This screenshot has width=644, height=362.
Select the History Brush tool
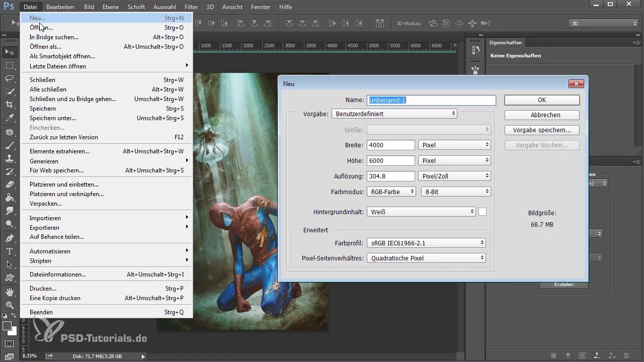pos(9,171)
